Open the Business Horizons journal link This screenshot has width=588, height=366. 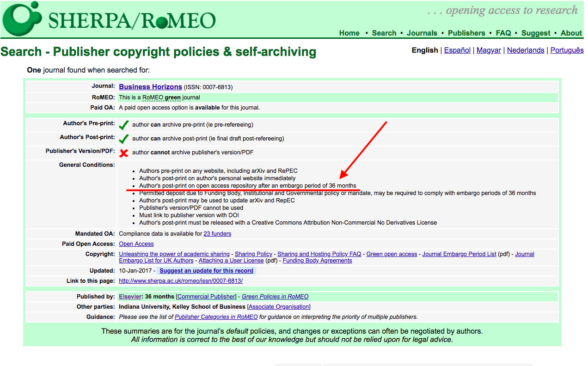[150, 87]
